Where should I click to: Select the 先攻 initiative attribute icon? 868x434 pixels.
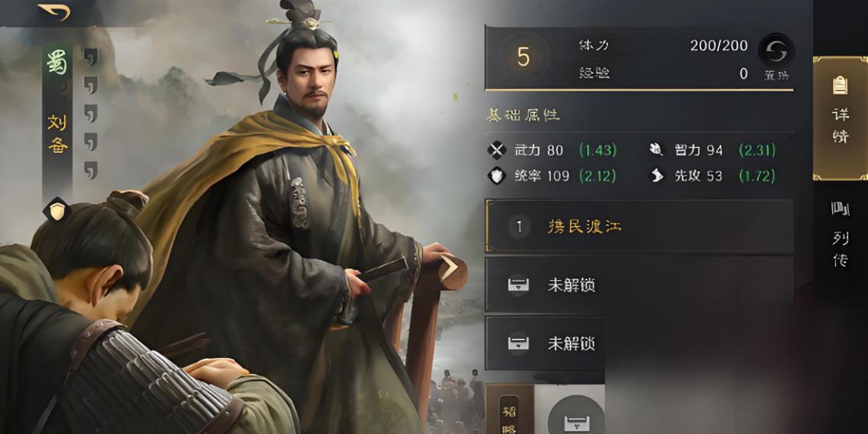657,176
